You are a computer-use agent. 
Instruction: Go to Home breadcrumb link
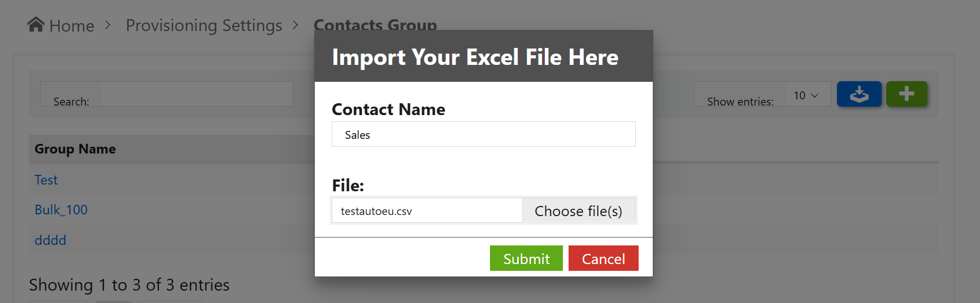72,25
